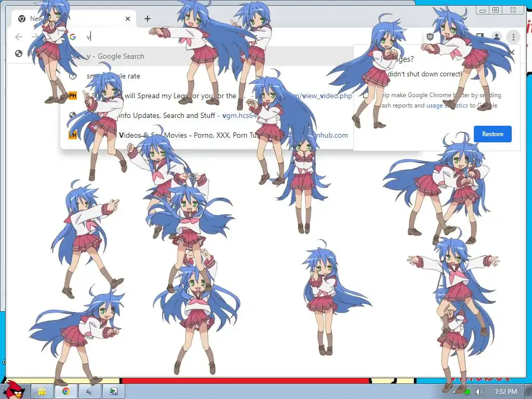Switch to Chrome from the taskbar
Viewport: 532px width, 399px height.
click(66, 392)
